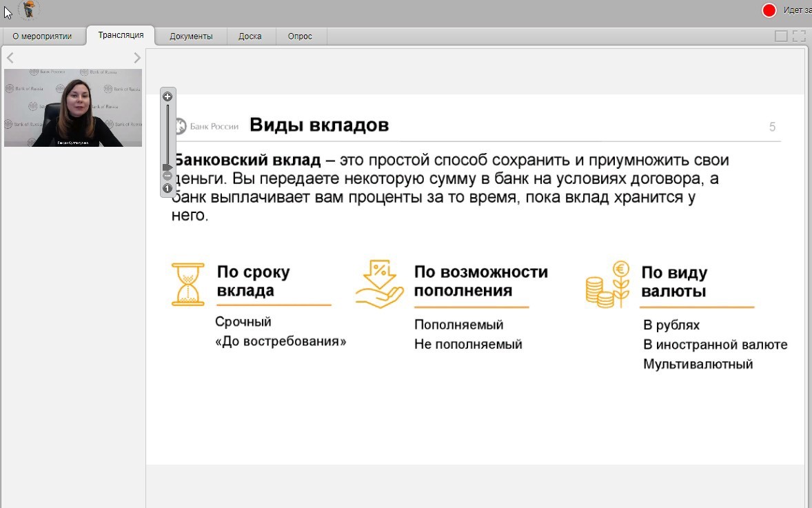The width and height of the screenshot is (812, 508).
Task: Go to previous video with left chevron
Action: tap(10, 58)
